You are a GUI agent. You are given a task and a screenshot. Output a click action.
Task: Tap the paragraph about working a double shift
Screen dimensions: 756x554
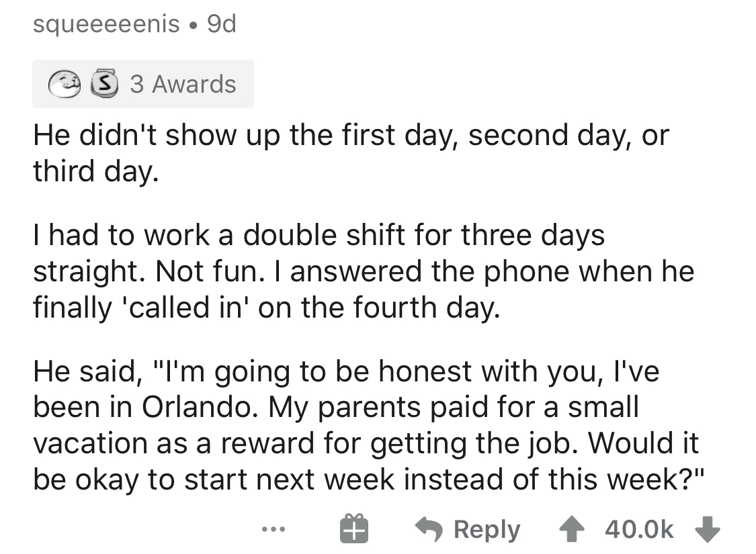[363, 273]
